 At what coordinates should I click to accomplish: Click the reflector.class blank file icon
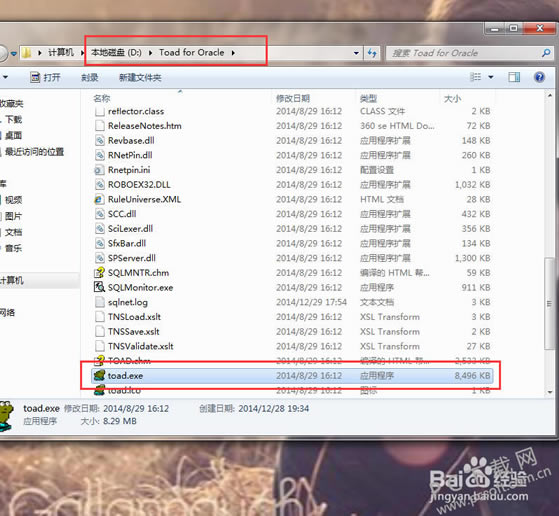(99, 111)
